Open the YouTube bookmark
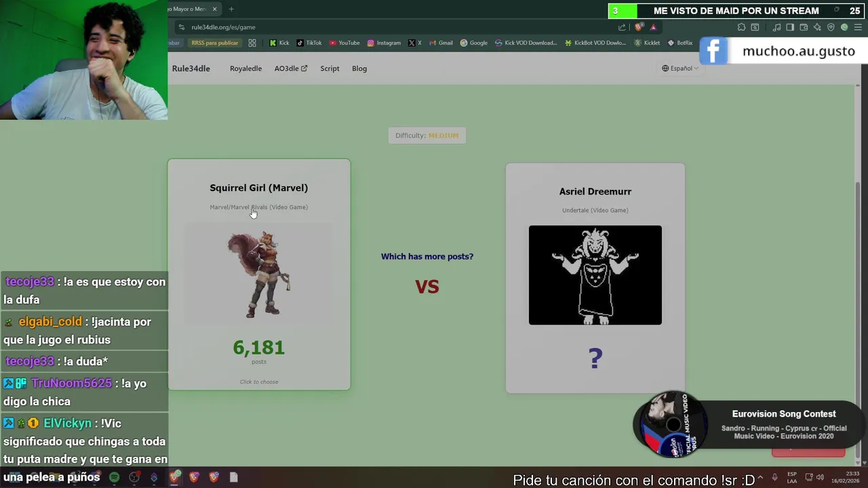This screenshot has height=488, width=868. (344, 43)
